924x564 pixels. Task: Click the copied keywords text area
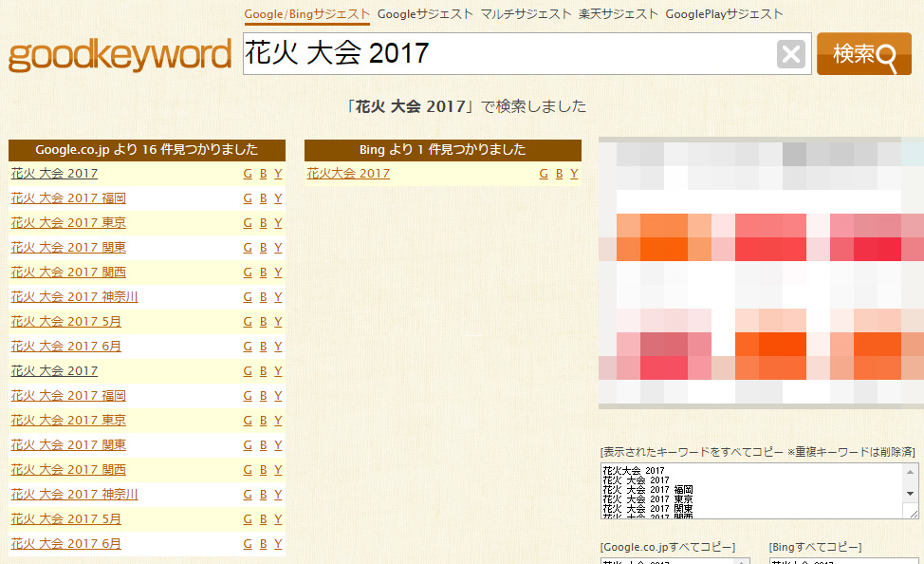[740, 489]
